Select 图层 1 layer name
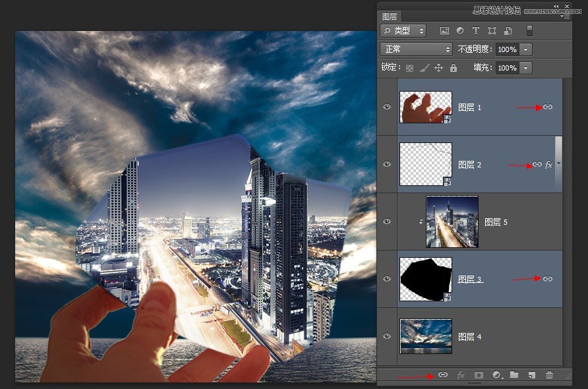The image size is (588, 389). pyautogui.click(x=469, y=107)
